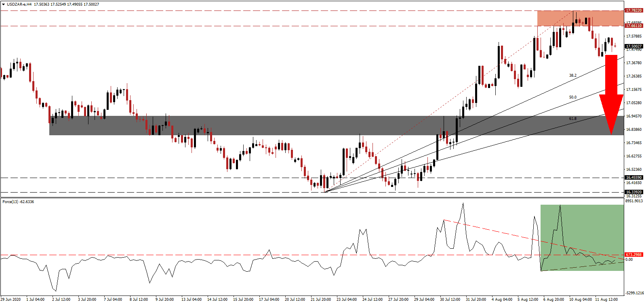Click the 16.45590 support price tag
Image resolution: width=644 pixels, height=304 pixels.
click(x=633, y=178)
